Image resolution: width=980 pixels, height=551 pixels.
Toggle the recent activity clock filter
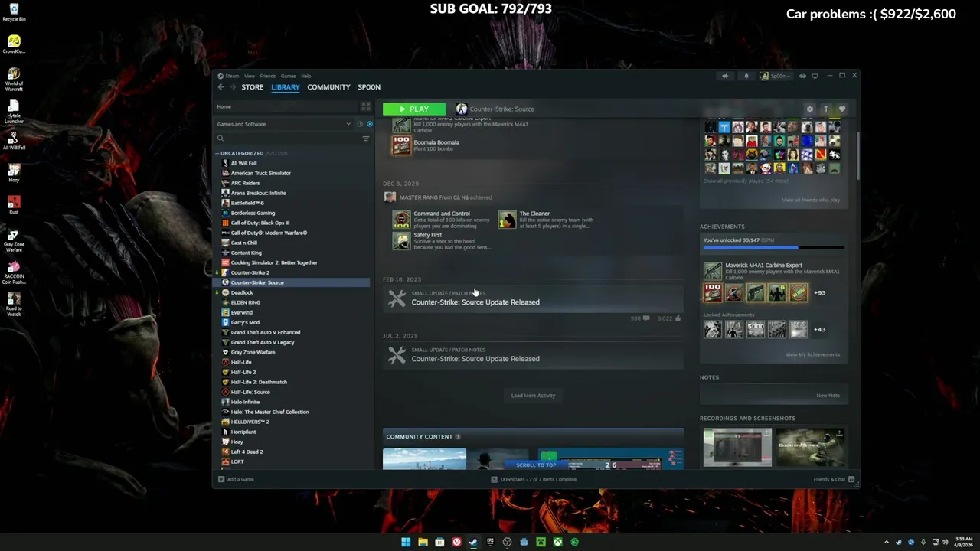[359, 124]
